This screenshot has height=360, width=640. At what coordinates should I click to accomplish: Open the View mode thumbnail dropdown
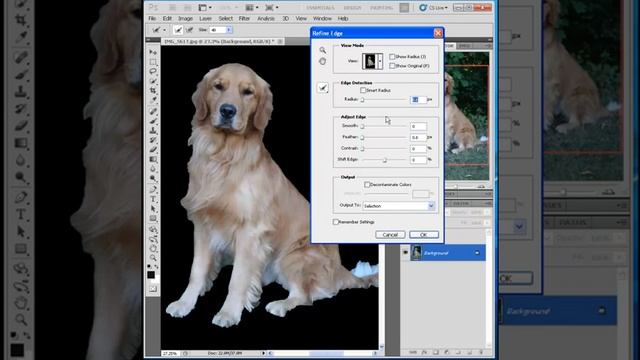click(x=380, y=61)
